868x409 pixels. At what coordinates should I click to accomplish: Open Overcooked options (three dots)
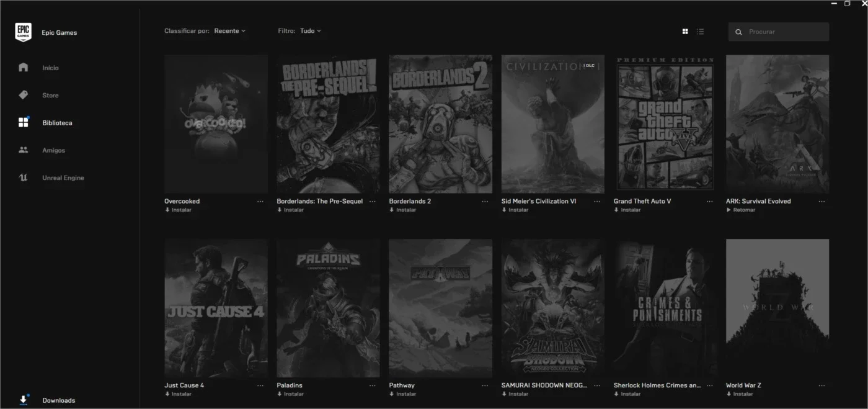point(260,201)
